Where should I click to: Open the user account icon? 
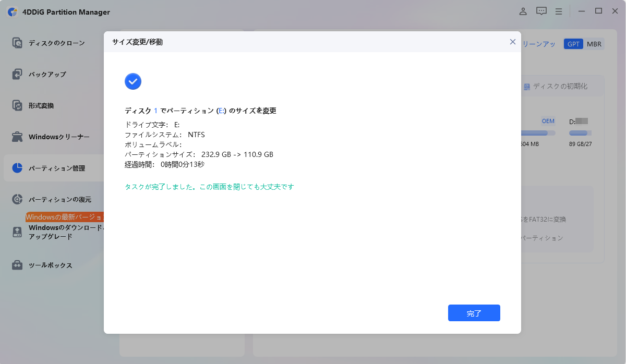click(x=523, y=11)
